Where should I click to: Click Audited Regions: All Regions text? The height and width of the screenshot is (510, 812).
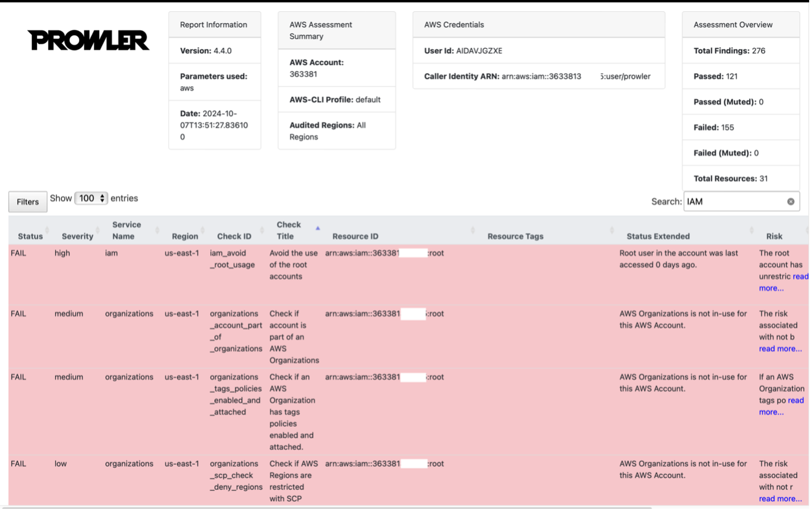pyautogui.click(x=327, y=131)
